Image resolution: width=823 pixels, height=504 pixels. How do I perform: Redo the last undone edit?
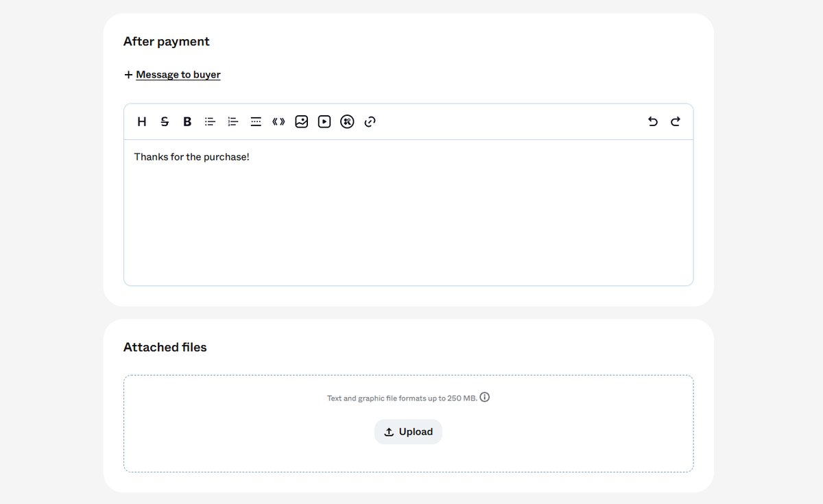676,122
